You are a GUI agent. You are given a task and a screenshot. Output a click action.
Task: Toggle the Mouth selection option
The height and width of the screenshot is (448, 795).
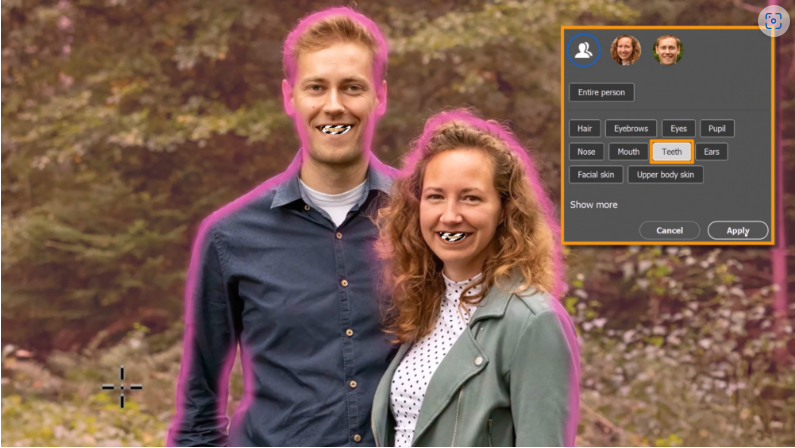[628, 152]
